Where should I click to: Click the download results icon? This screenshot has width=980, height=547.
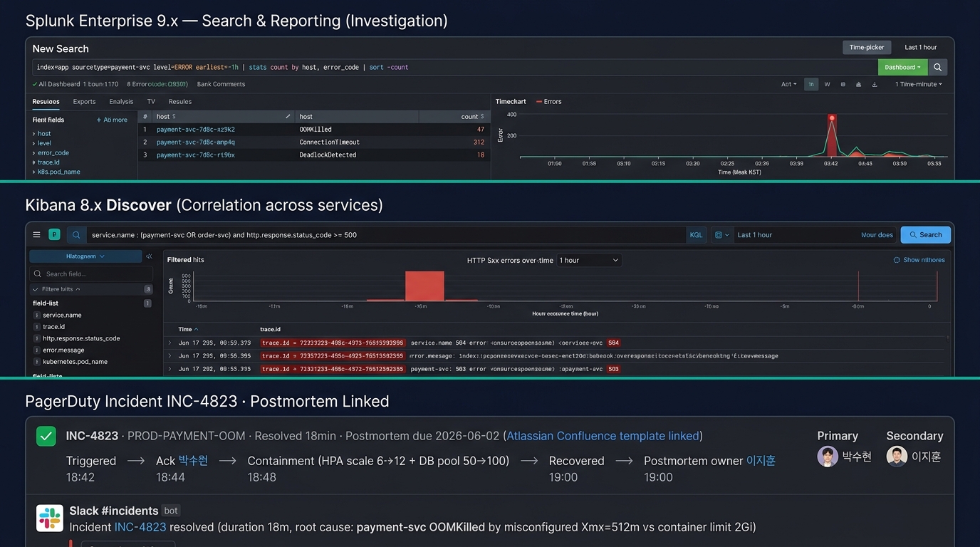point(874,84)
